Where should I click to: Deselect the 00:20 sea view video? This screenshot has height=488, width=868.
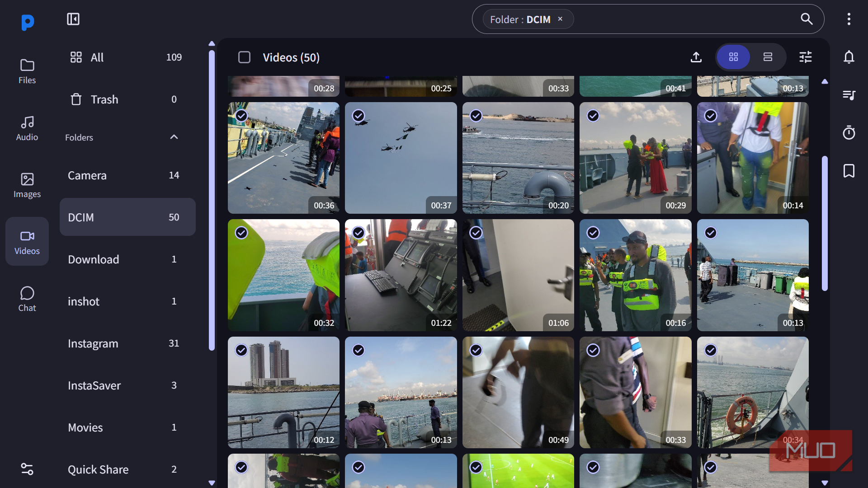point(476,116)
